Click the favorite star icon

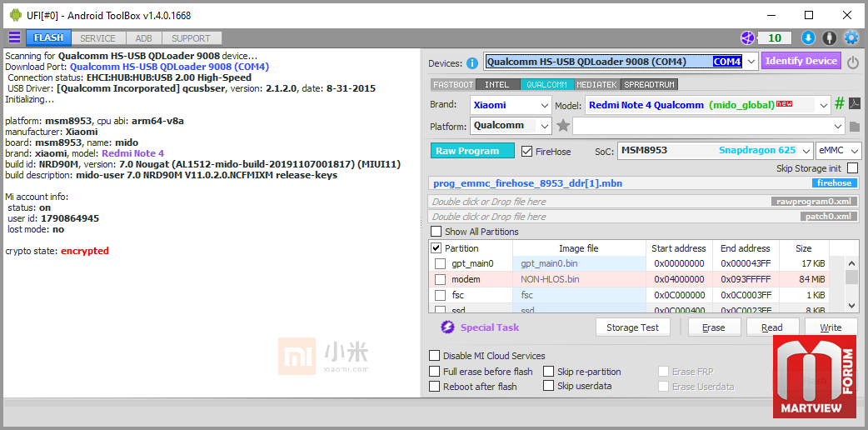coord(563,126)
